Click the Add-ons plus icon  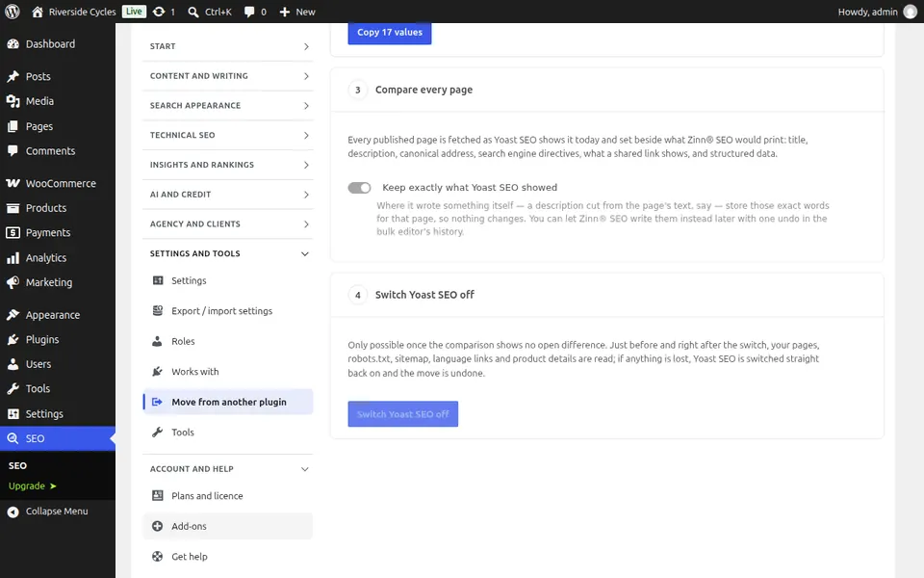(x=157, y=526)
